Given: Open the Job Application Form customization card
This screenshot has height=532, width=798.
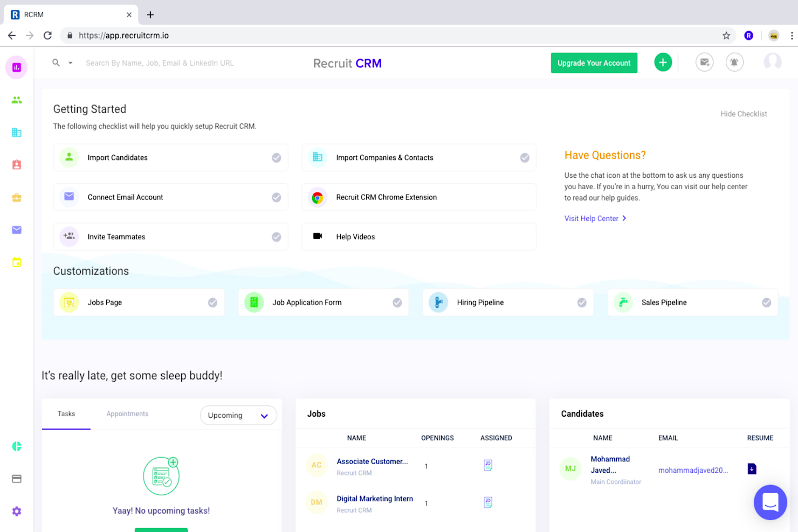Looking at the screenshot, I should pyautogui.click(x=324, y=303).
